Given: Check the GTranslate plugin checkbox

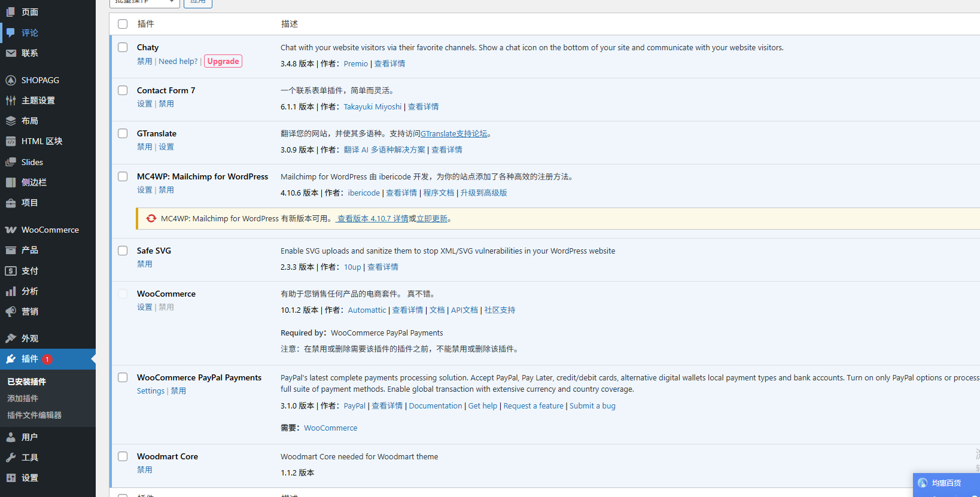Looking at the screenshot, I should click(123, 133).
